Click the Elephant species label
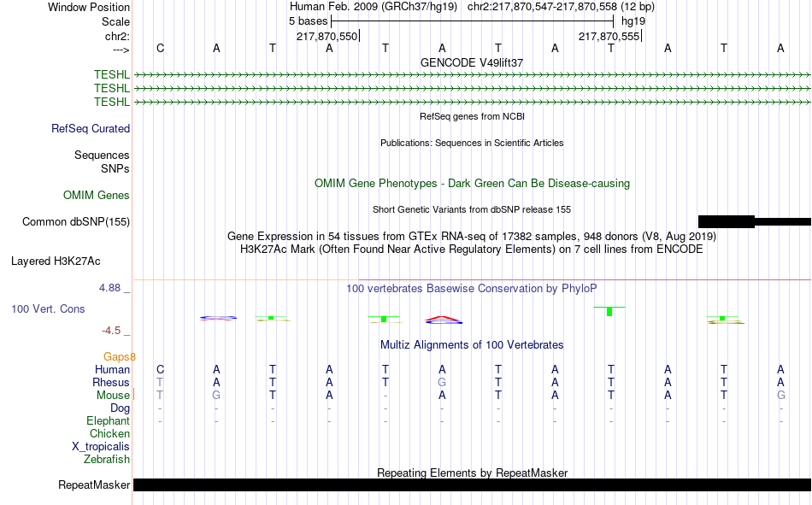The width and height of the screenshot is (812, 505). (109, 420)
